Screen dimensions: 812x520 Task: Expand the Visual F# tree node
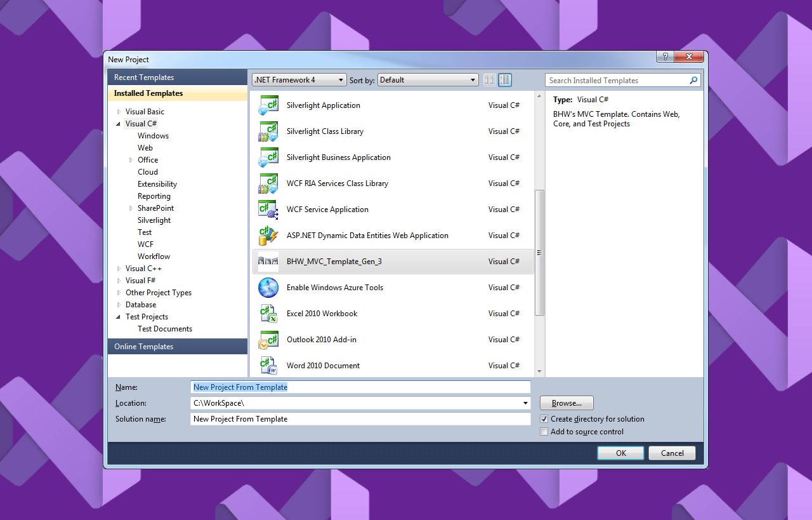119,281
